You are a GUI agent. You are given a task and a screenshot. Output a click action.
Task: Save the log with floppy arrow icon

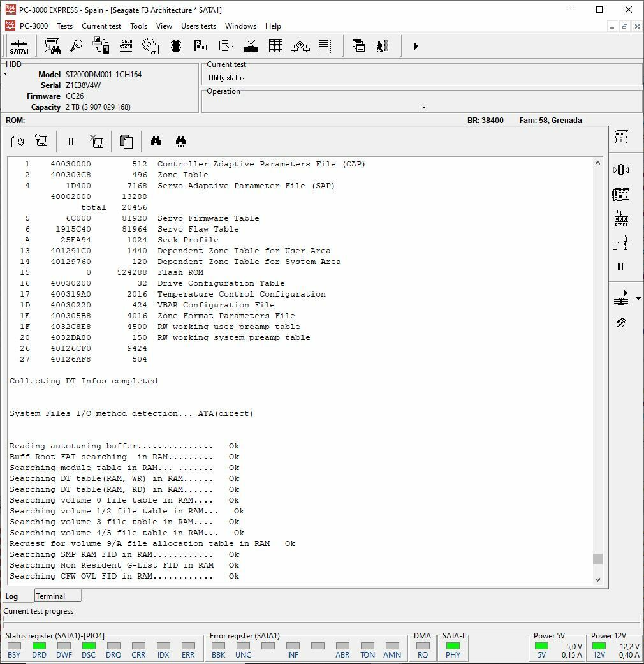pyautogui.click(x=41, y=141)
